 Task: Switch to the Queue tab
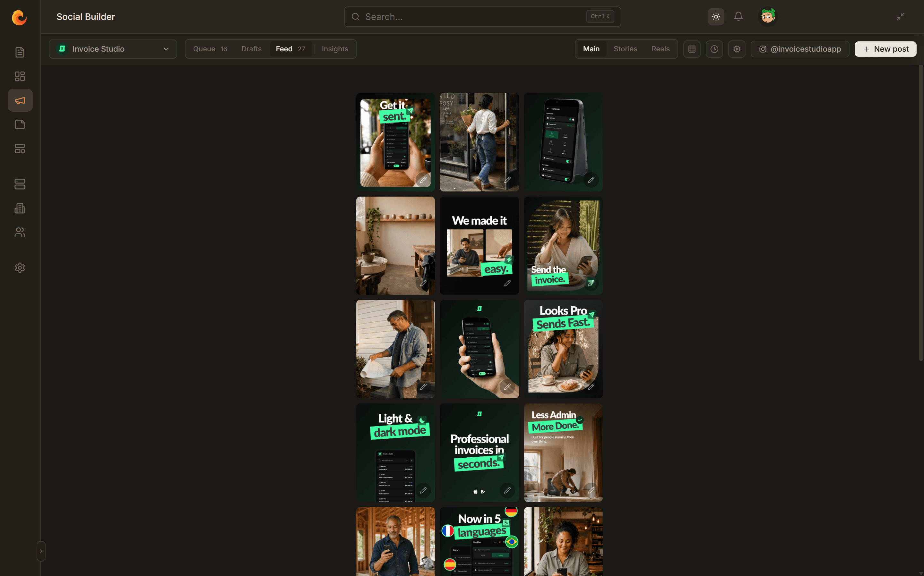click(210, 49)
